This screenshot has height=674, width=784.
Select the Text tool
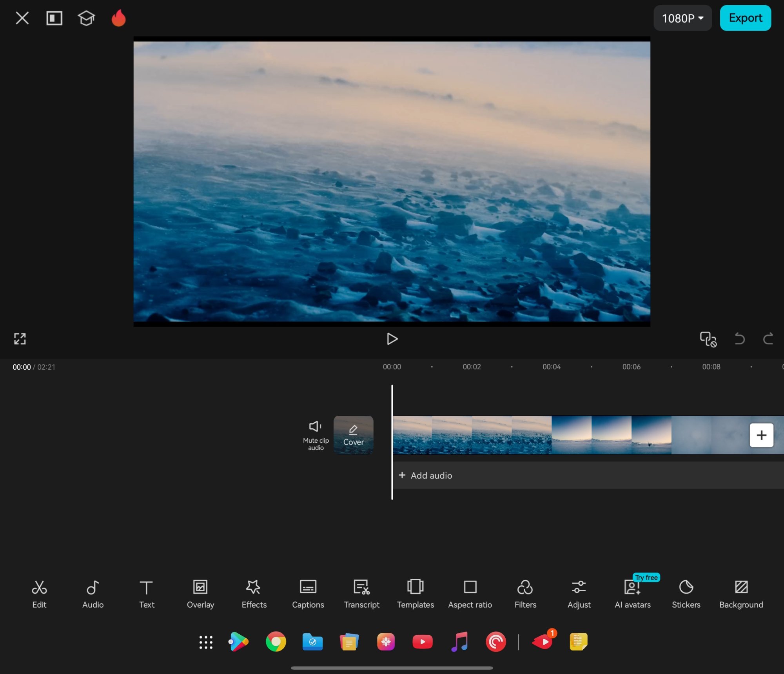tap(147, 594)
